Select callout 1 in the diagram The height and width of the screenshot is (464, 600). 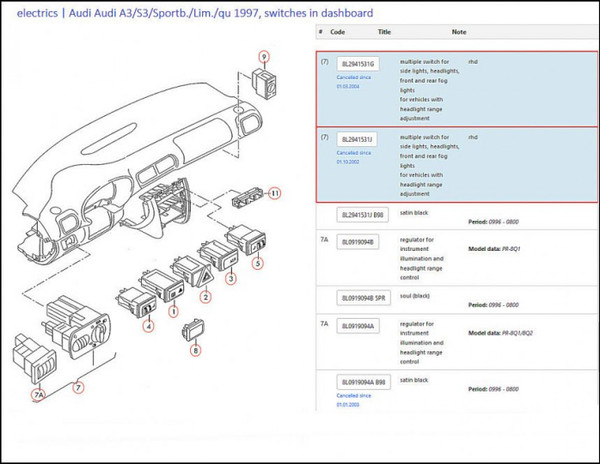coord(172,312)
